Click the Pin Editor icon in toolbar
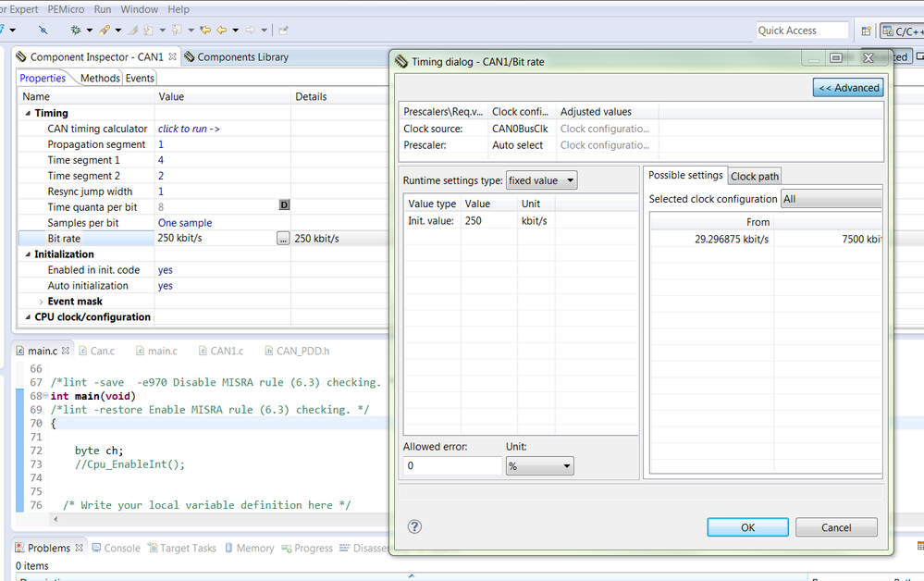924x581 pixels. 283,30
